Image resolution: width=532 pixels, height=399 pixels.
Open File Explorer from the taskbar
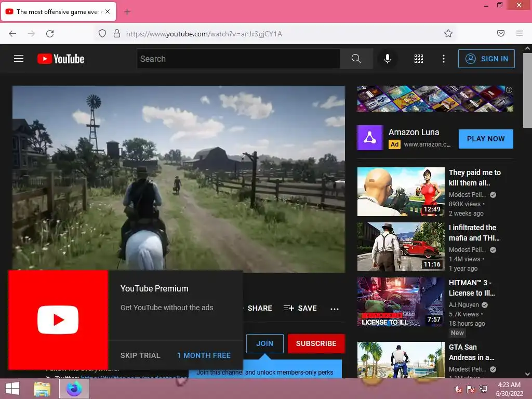coord(42,389)
